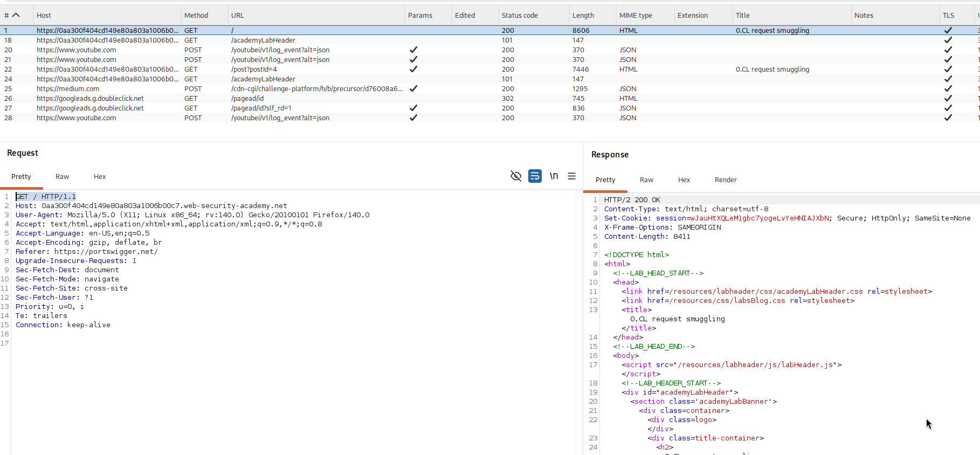Click the Length column header
This screenshot has width=980, height=455.
coord(592,15)
